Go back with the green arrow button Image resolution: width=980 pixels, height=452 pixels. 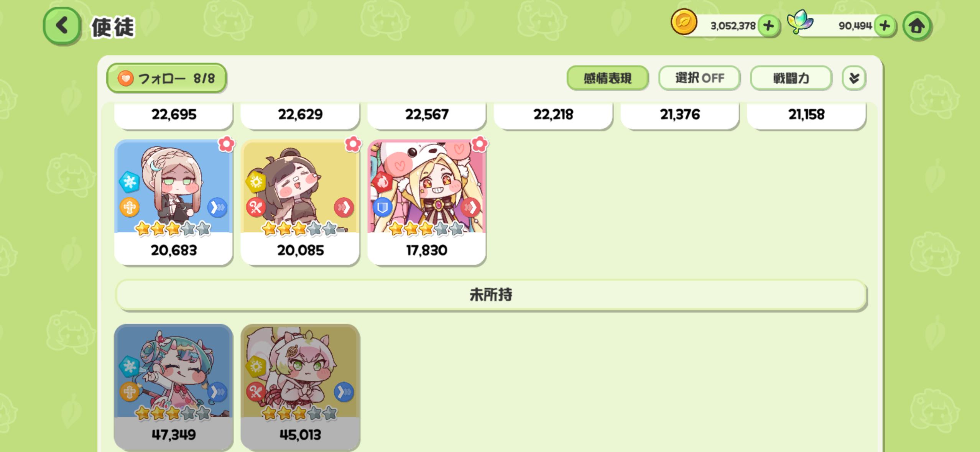(x=62, y=26)
